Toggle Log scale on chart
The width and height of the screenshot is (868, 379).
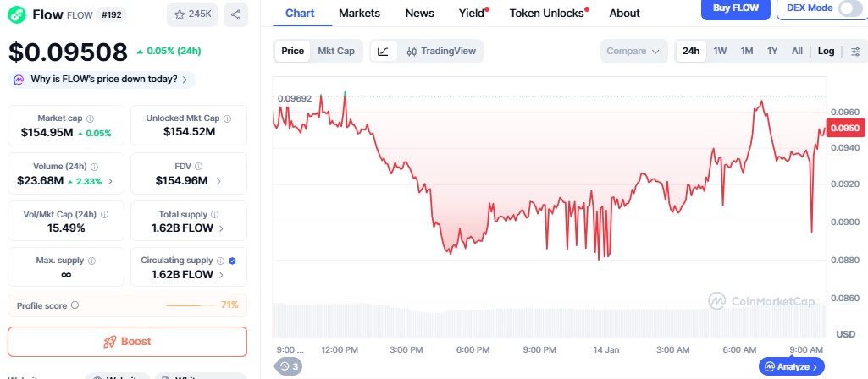point(826,51)
